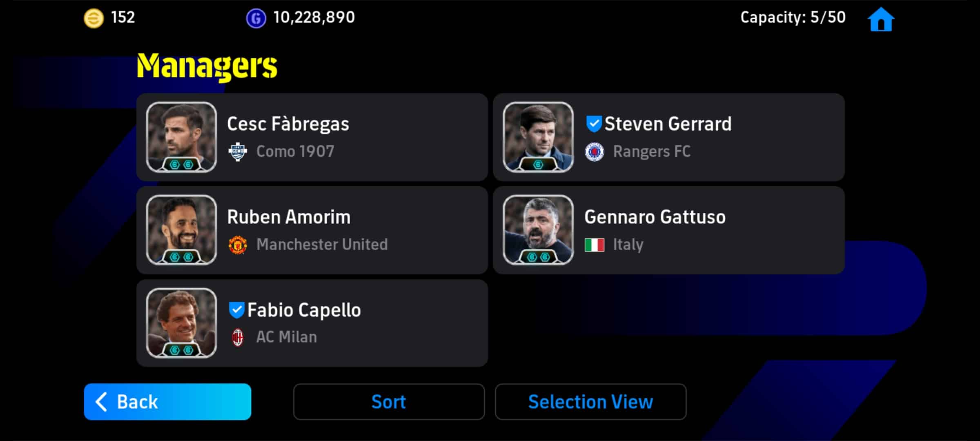Image resolution: width=980 pixels, height=441 pixels.
Task: Select Ruben Amorim portrait thumbnail
Action: pyautogui.click(x=181, y=230)
